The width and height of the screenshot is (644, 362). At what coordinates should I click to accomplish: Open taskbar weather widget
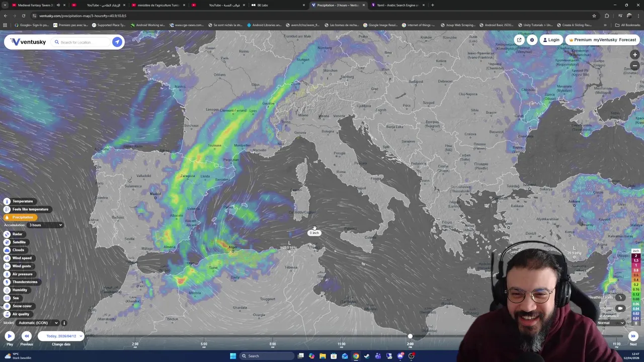pos(17,356)
